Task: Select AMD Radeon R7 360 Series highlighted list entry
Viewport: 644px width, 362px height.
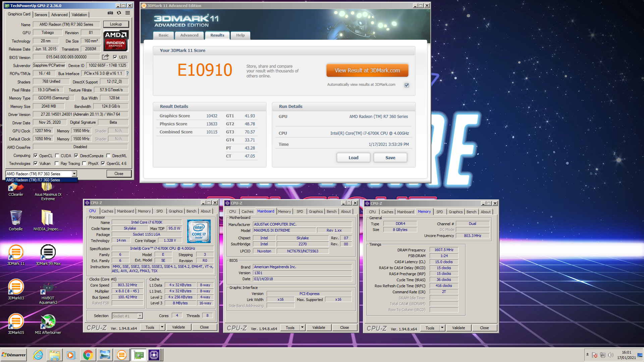Action: tap(42, 180)
